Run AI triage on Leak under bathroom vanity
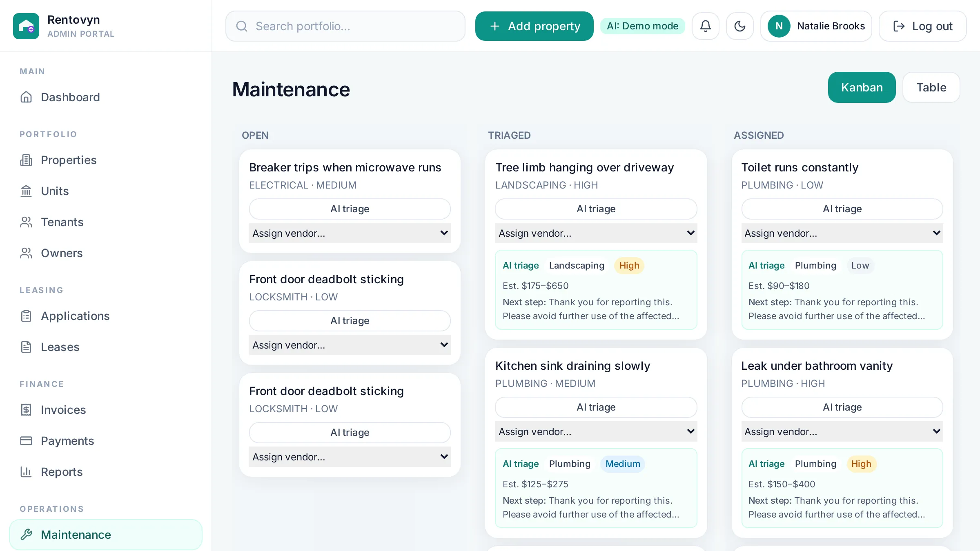 pyautogui.click(x=842, y=407)
